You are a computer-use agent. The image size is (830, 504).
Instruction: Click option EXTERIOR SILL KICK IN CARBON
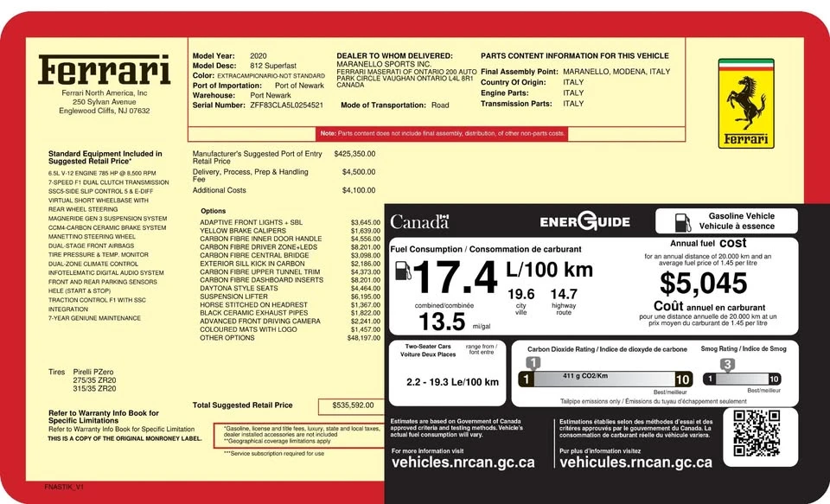click(x=252, y=264)
